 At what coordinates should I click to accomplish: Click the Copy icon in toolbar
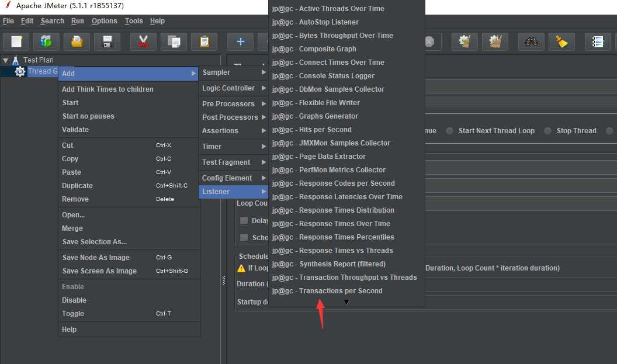click(x=174, y=41)
